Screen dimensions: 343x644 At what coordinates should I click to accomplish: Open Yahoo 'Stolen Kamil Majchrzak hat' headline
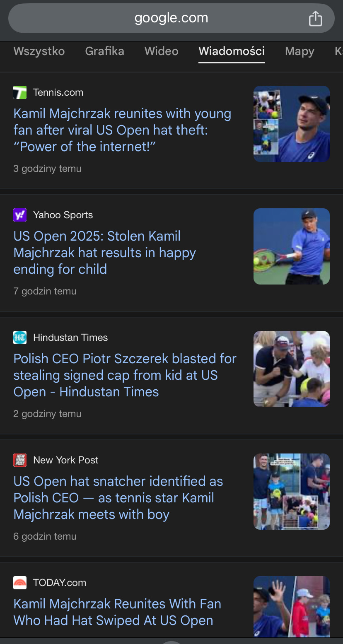click(x=105, y=253)
